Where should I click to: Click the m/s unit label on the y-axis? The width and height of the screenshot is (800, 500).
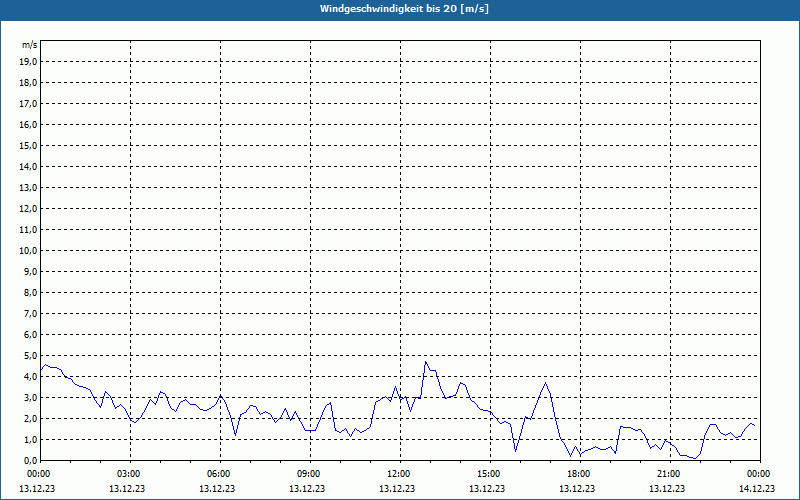(30, 45)
